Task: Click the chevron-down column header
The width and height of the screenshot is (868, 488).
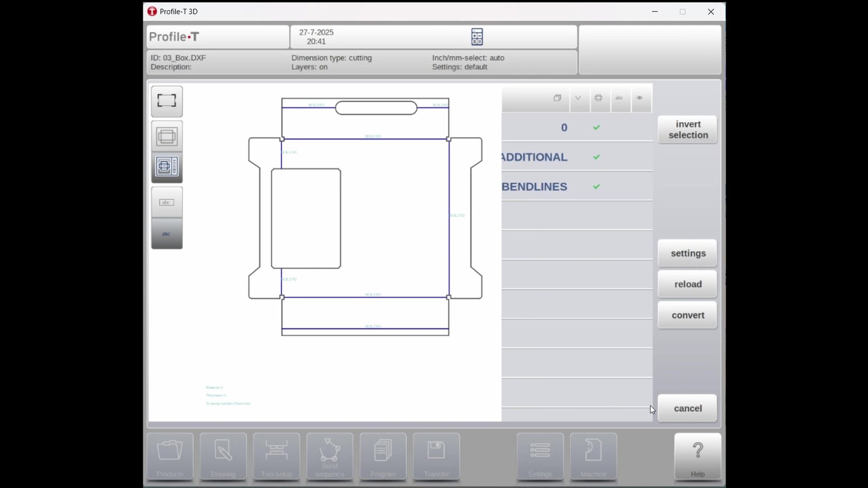Action: (578, 98)
